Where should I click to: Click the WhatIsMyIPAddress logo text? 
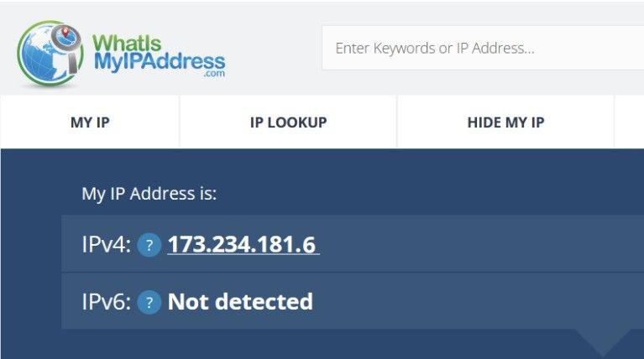coord(160,53)
